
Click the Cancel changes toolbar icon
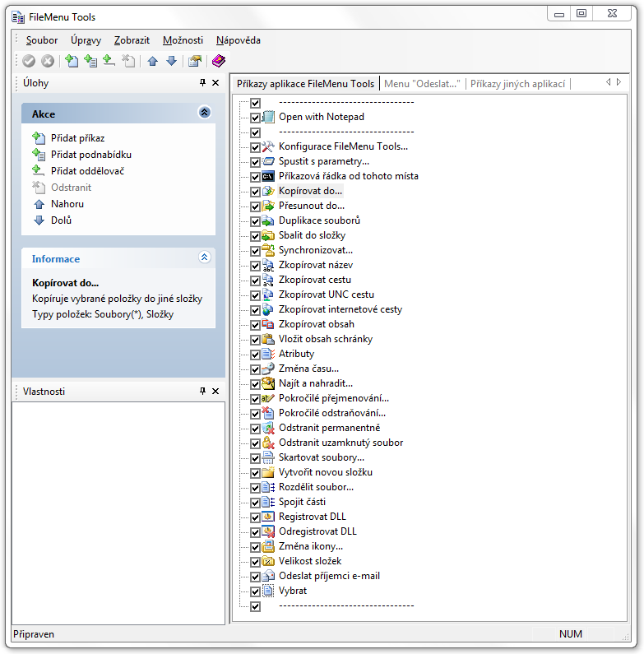click(48, 61)
